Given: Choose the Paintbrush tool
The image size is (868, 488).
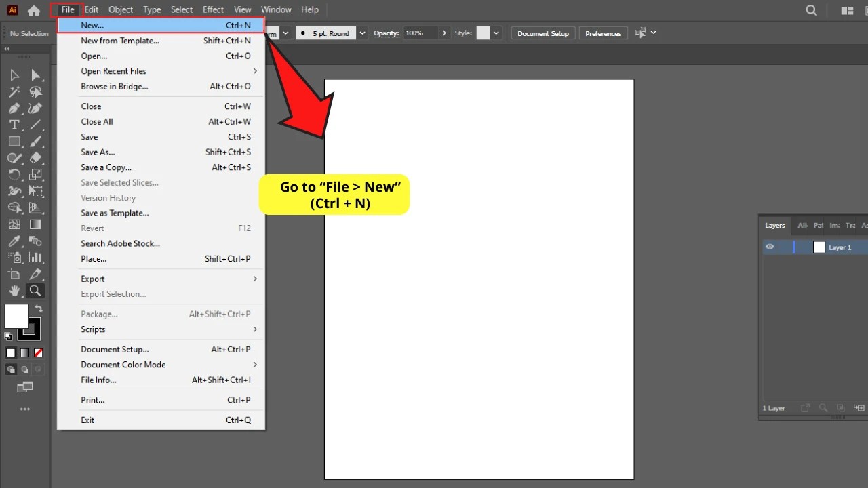Looking at the screenshot, I should click(35, 141).
